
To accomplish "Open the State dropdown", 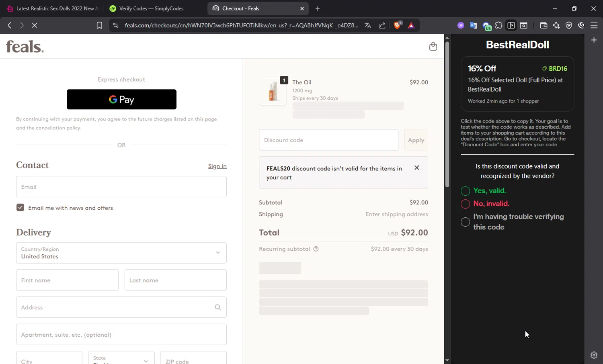I will click(121, 358).
